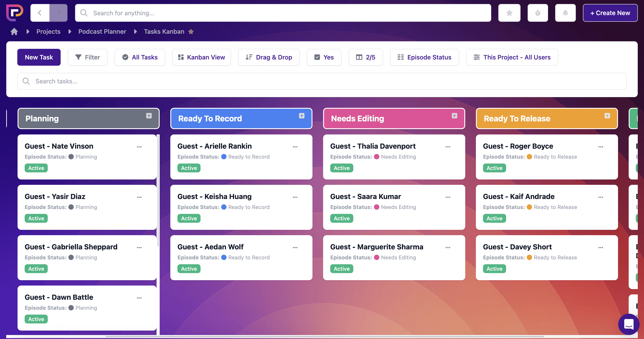Favorite Tasks Kanban via breadcrumb star
644x339 pixels.
tap(191, 32)
